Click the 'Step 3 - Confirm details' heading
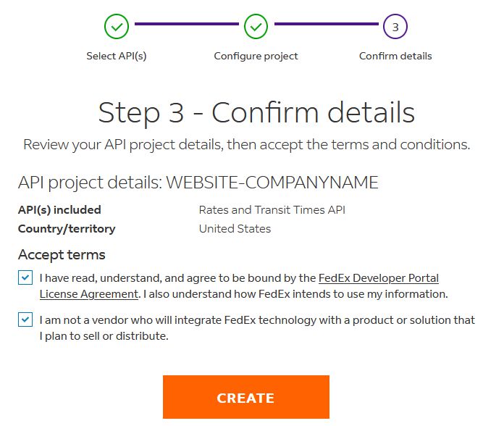The width and height of the screenshot is (504, 426). coord(256,112)
